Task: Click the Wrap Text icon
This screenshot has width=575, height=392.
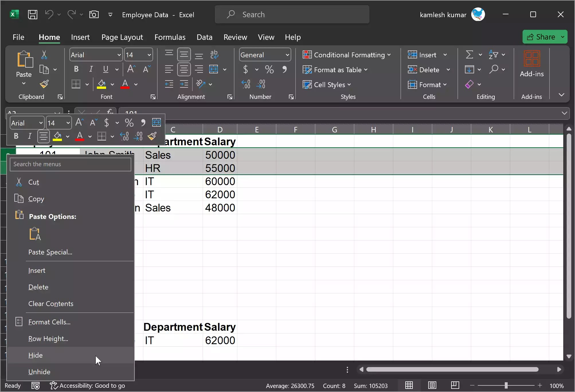Action: [214, 54]
